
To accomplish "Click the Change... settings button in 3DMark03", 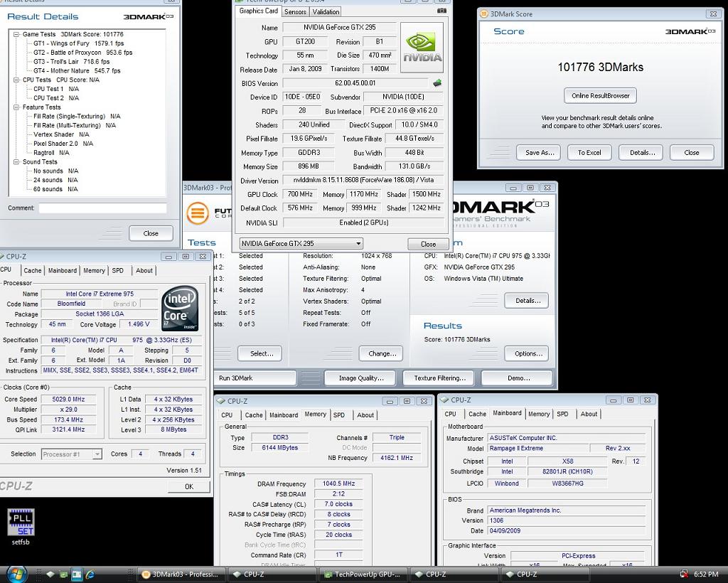I will tap(381, 353).
